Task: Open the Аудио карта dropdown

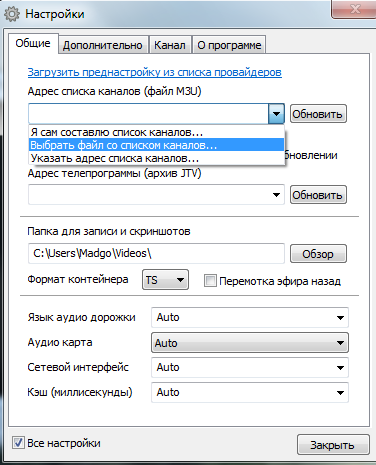Action: pos(250,342)
